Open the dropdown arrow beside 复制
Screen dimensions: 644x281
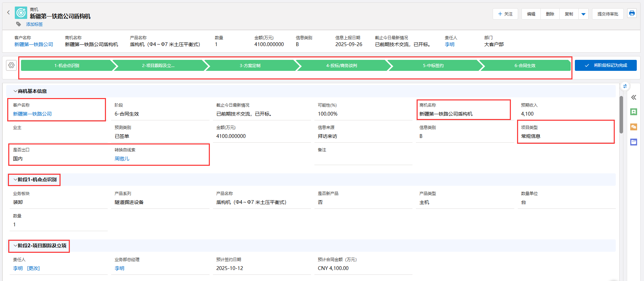pyautogui.click(x=583, y=14)
